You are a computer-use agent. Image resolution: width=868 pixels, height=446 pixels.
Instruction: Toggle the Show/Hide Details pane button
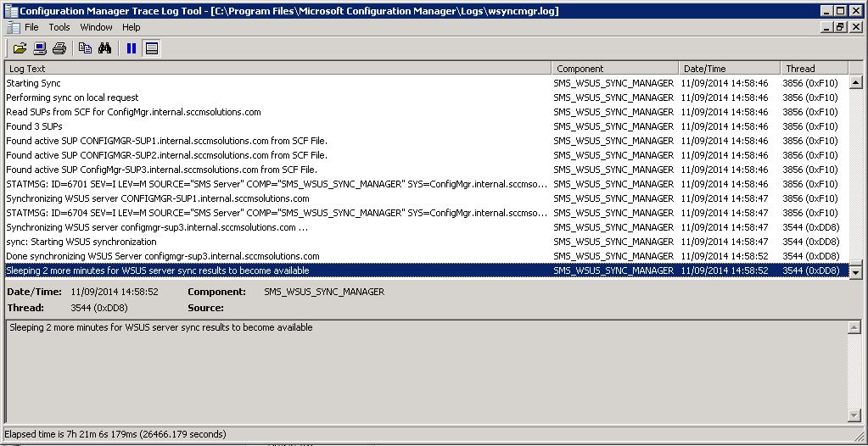pos(152,48)
